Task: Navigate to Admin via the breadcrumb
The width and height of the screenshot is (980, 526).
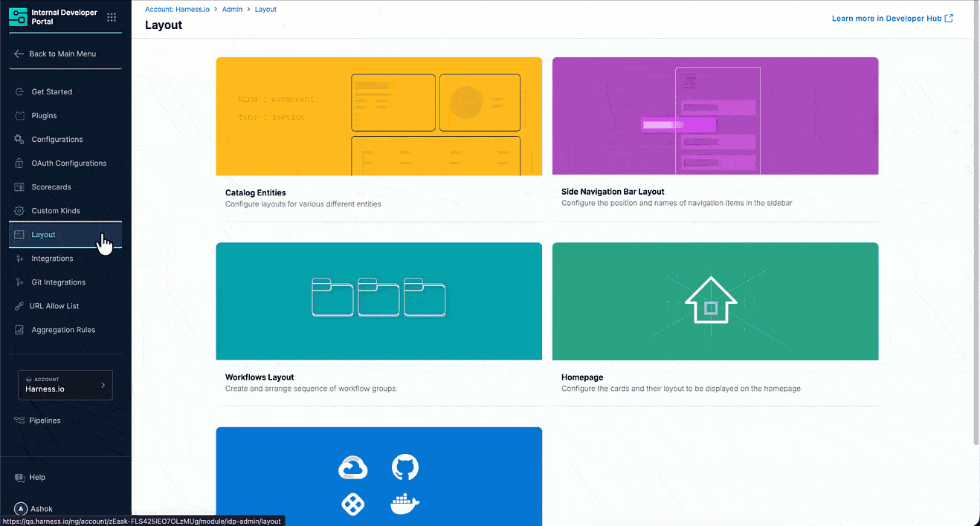Action: click(233, 10)
